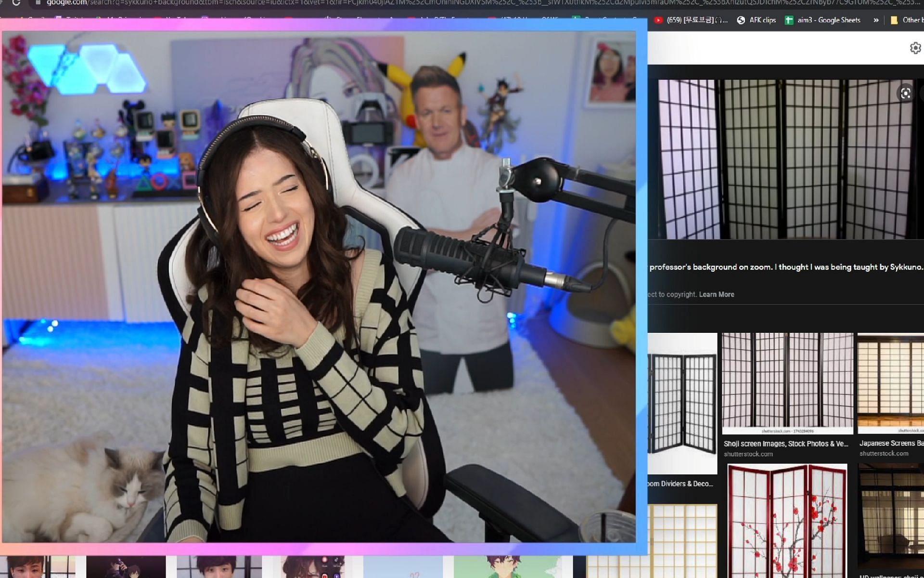Screen dimensions: 924x578
Task: Open the Japanese Screens thumbnail image
Action: point(891,383)
